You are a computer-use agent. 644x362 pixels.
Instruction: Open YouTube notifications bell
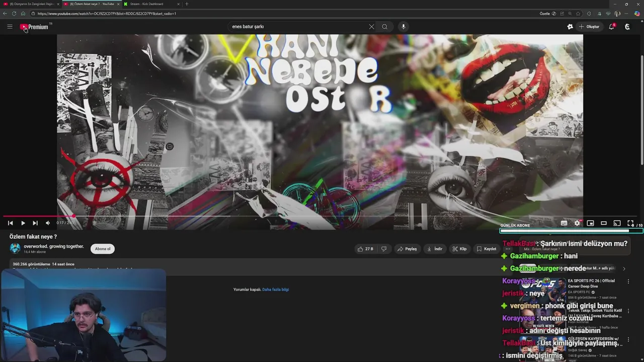click(611, 27)
